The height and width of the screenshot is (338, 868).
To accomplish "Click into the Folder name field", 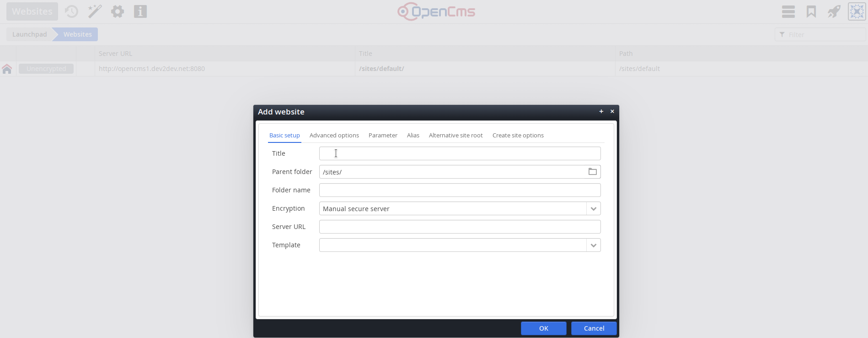I will point(460,190).
